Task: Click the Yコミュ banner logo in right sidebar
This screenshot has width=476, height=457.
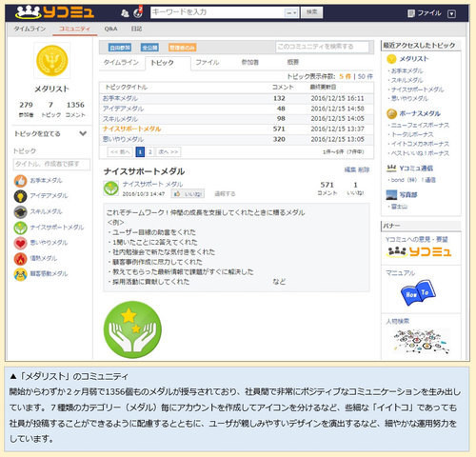Action: [x=419, y=252]
